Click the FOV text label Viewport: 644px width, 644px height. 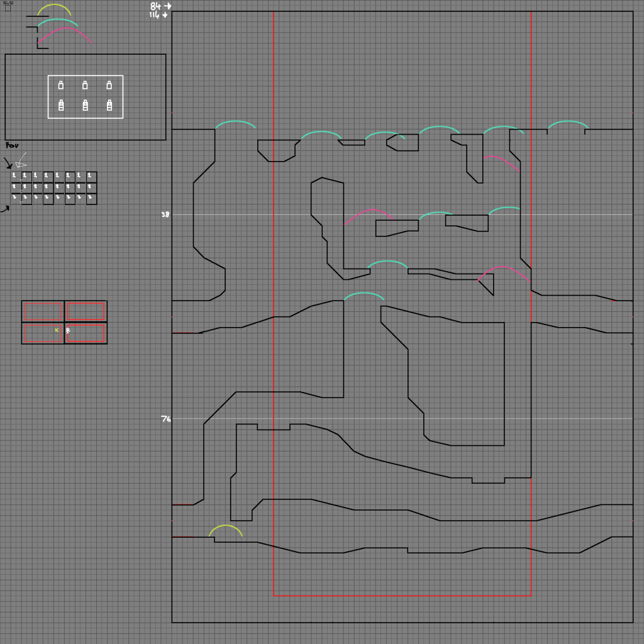(x=11, y=145)
